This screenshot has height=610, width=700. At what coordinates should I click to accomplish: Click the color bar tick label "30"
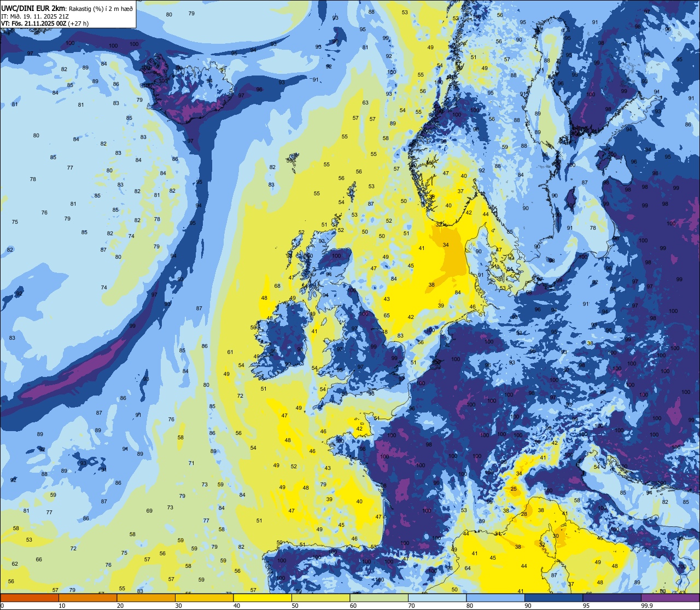[178, 606]
